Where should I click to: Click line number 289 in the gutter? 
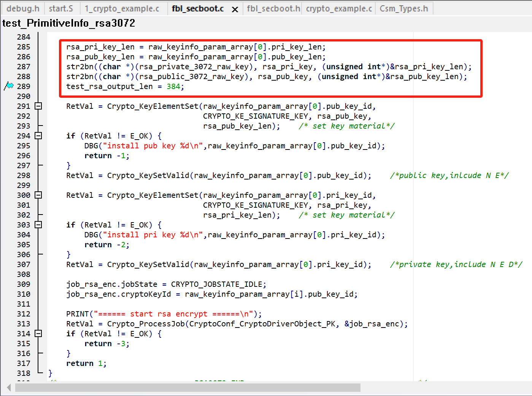(24, 86)
